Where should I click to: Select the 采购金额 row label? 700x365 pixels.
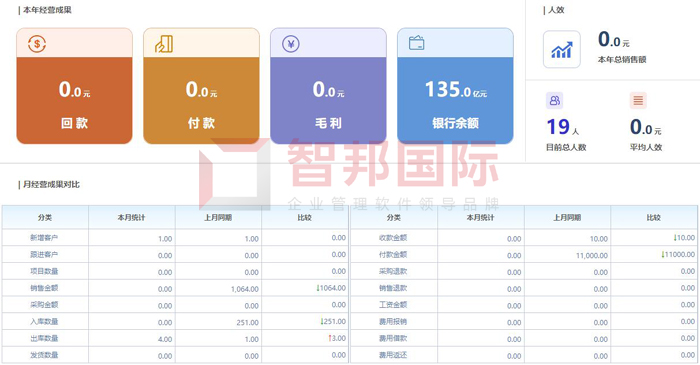44,305
